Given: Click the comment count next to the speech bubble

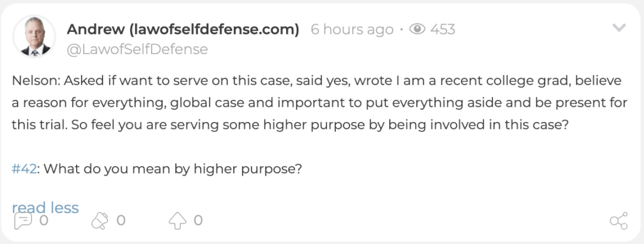Looking at the screenshot, I should pos(43,221).
